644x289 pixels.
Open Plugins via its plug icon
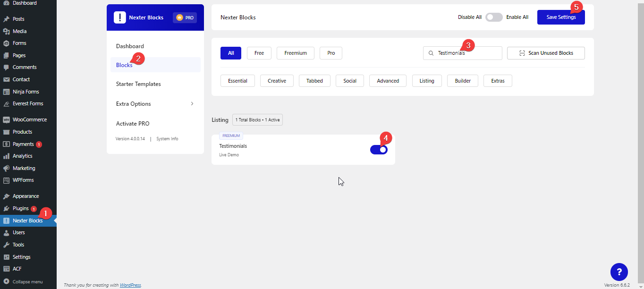[6, 209]
